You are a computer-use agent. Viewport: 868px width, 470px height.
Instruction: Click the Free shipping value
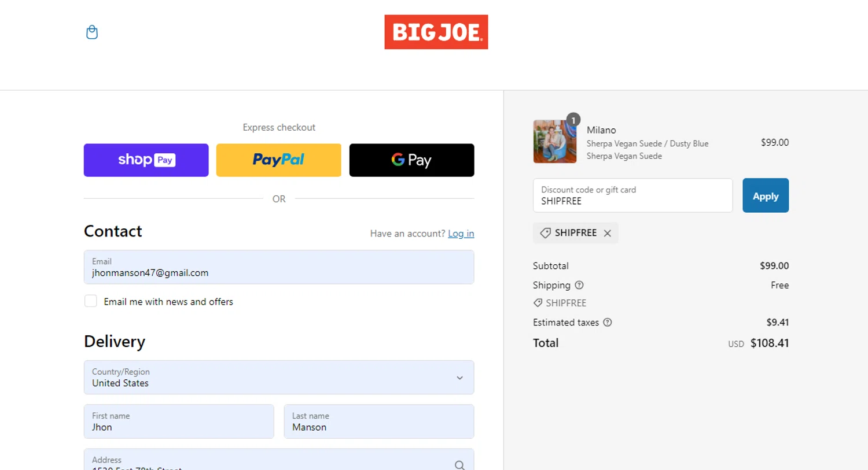click(x=779, y=285)
